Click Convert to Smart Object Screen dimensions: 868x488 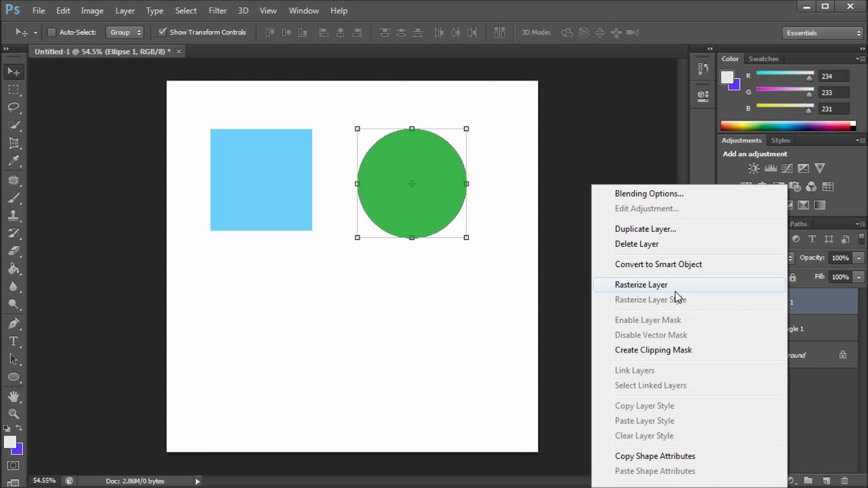(658, 264)
